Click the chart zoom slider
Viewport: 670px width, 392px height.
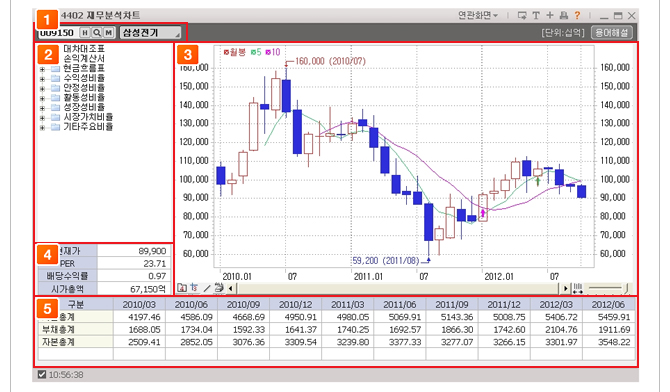[607, 289]
